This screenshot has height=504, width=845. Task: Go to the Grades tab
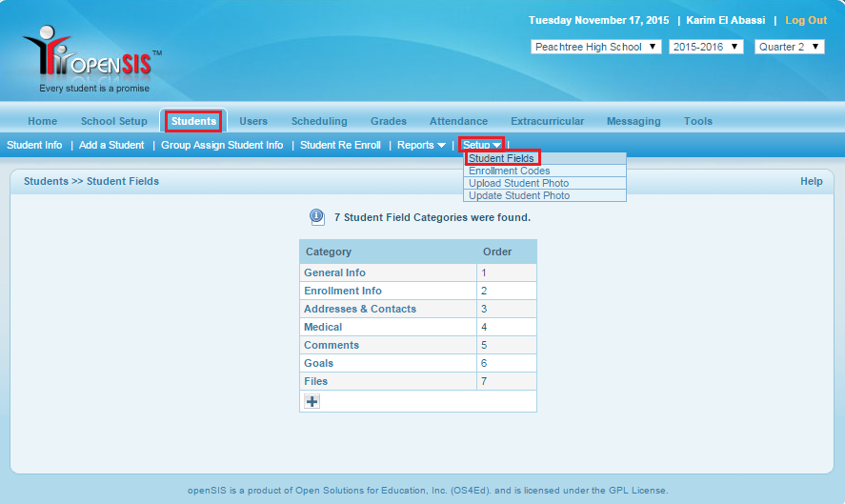[x=389, y=121]
